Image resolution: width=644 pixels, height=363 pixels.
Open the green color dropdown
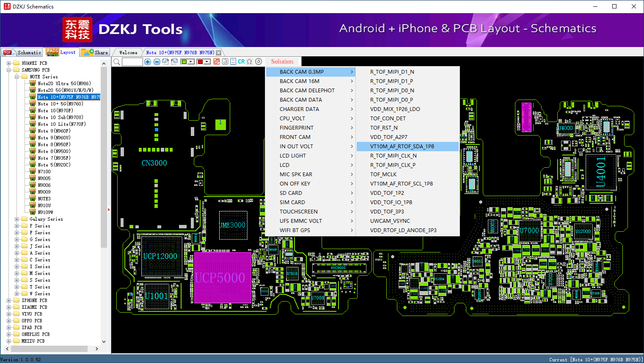[x=191, y=62]
